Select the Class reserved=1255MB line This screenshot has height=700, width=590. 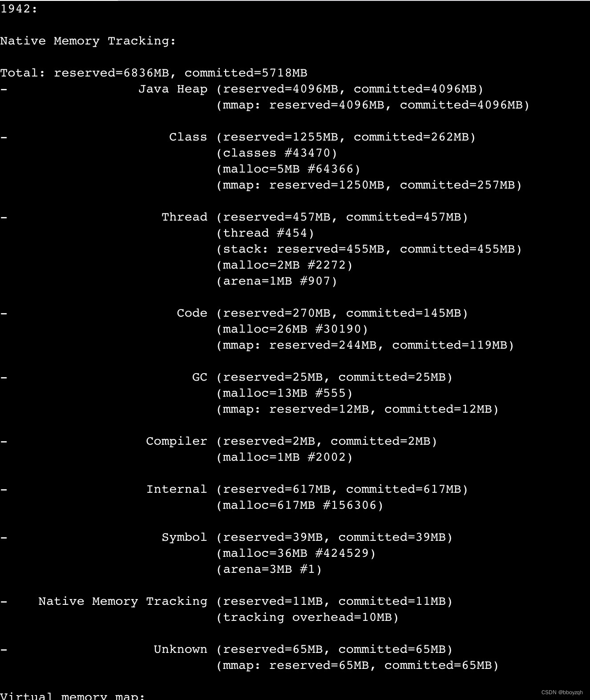(x=323, y=137)
